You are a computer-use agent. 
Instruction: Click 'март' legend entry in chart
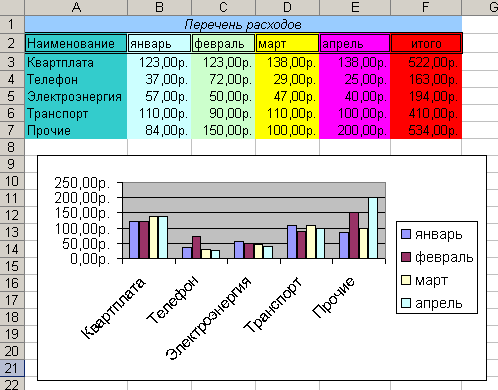click(x=424, y=280)
